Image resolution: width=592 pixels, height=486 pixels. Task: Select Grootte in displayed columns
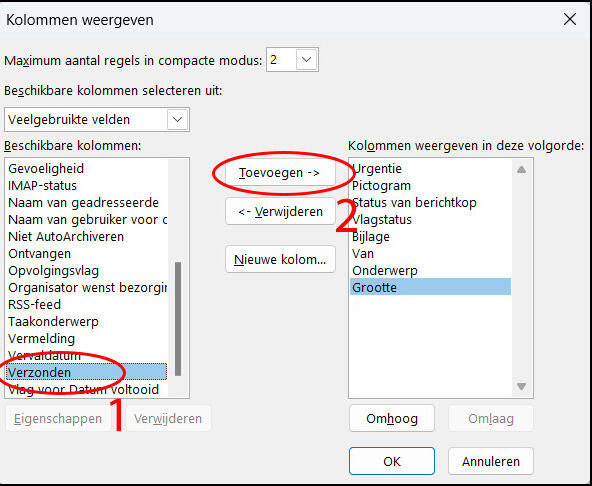(430, 287)
